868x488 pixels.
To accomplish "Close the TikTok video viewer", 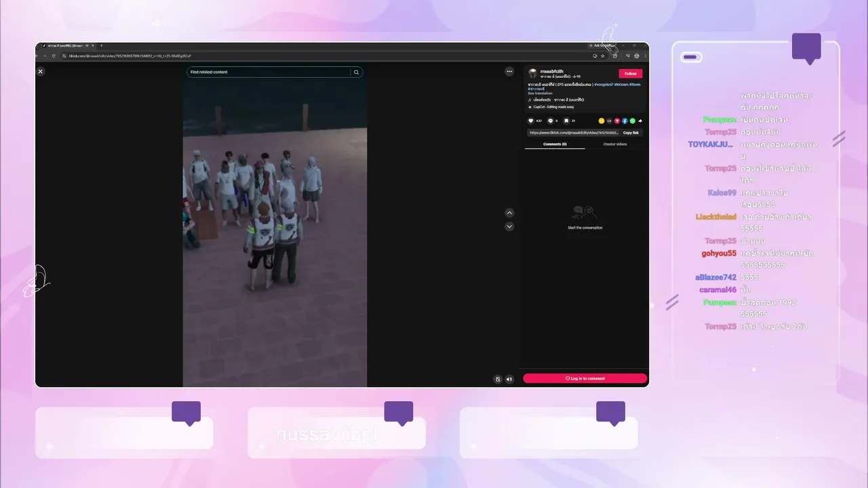I will point(41,71).
